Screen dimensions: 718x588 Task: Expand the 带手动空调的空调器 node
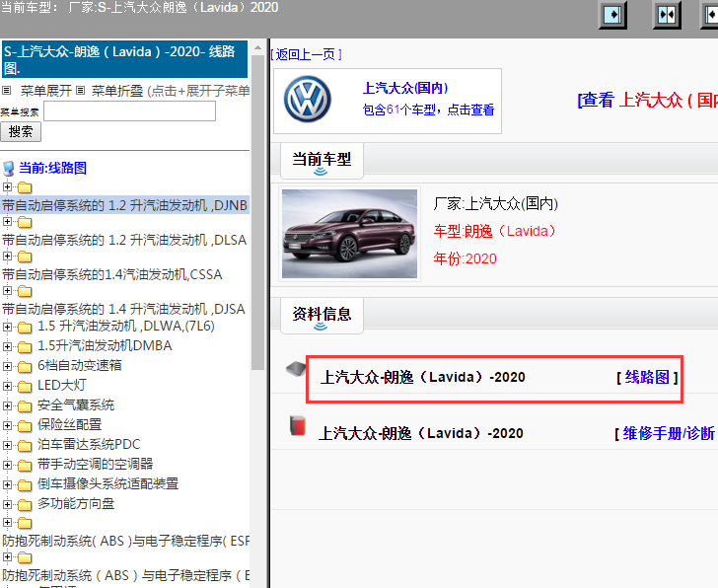coord(7,465)
